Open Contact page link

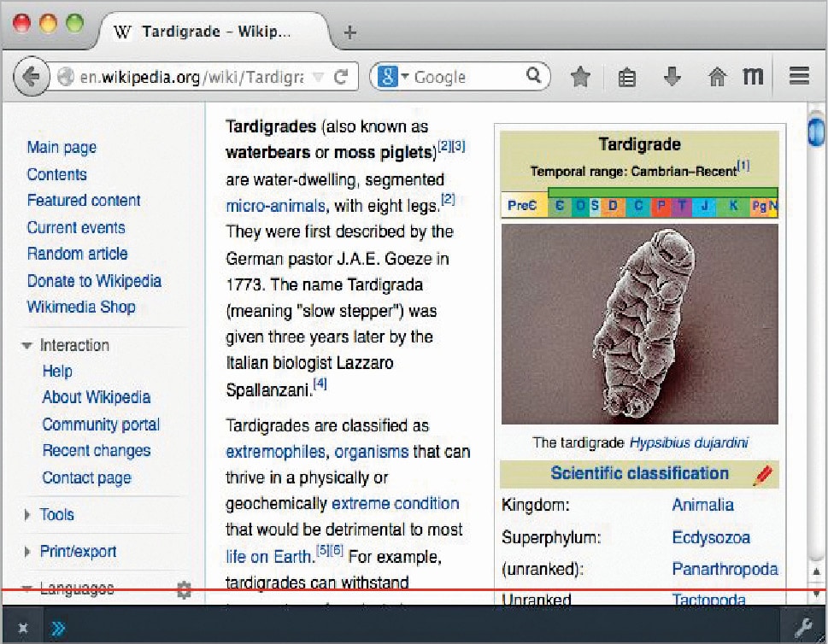[x=86, y=477]
